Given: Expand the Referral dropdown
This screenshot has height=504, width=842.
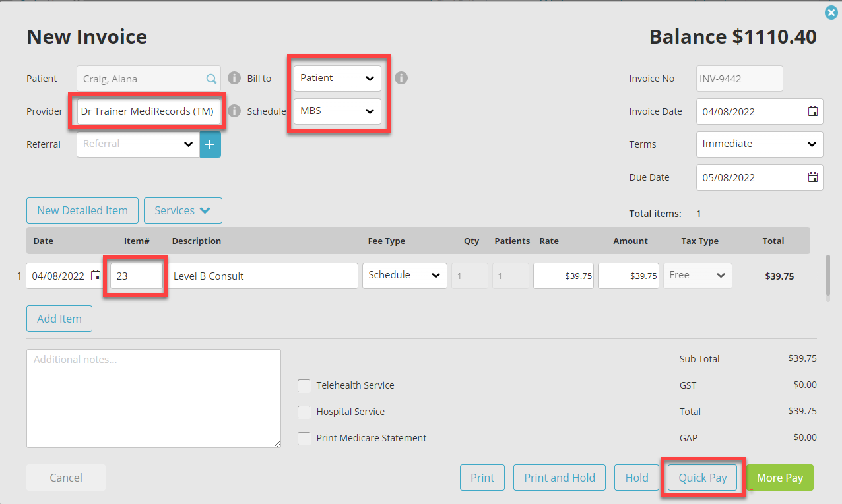Looking at the screenshot, I should pyautogui.click(x=138, y=144).
